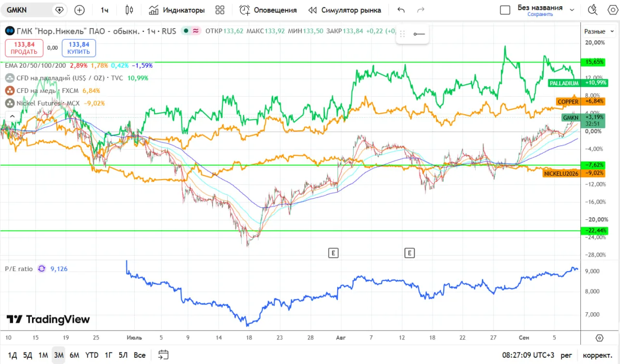Click the ГМК Нор.Никель symbol title
Image resolution: width=620 pixels, height=364 pixels.
tap(78, 31)
